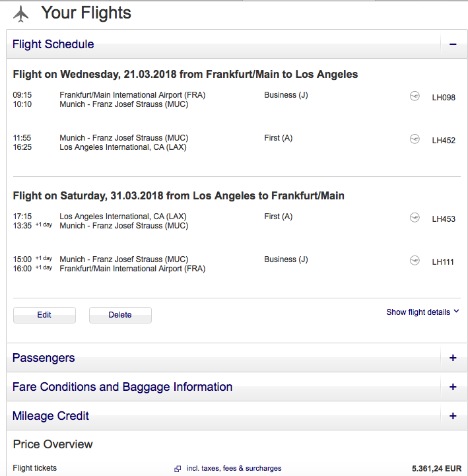
Task: Click the airplane icon beside Your Flights
Action: (x=21, y=13)
